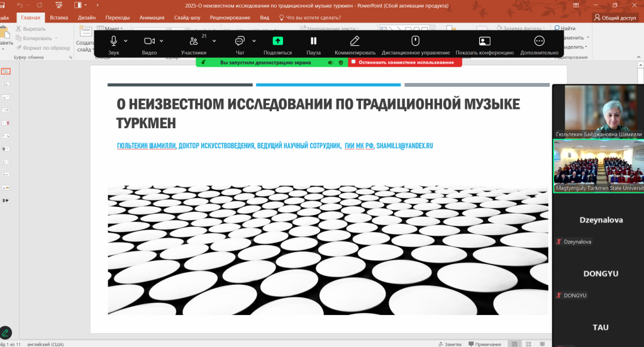Click the Создать слайд new slide icon
The image size is (644, 347).
click(x=86, y=31)
